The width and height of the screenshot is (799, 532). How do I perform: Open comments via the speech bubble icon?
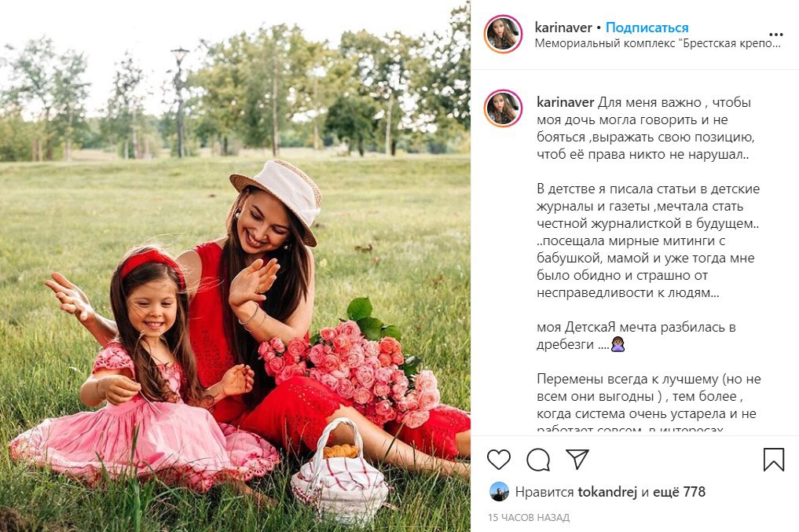538,460
